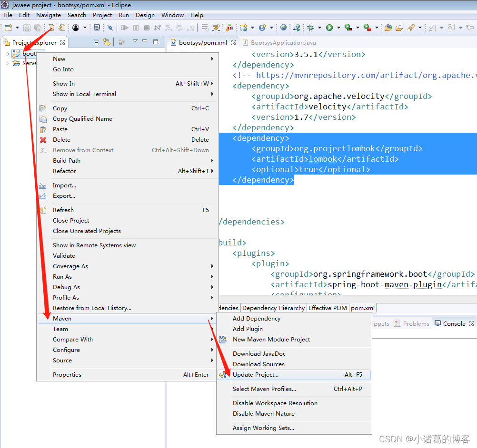The width and height of the screenshot is (477, 448).
Task: Switch to the Problems view tab
Action: (x=412, y=324)
